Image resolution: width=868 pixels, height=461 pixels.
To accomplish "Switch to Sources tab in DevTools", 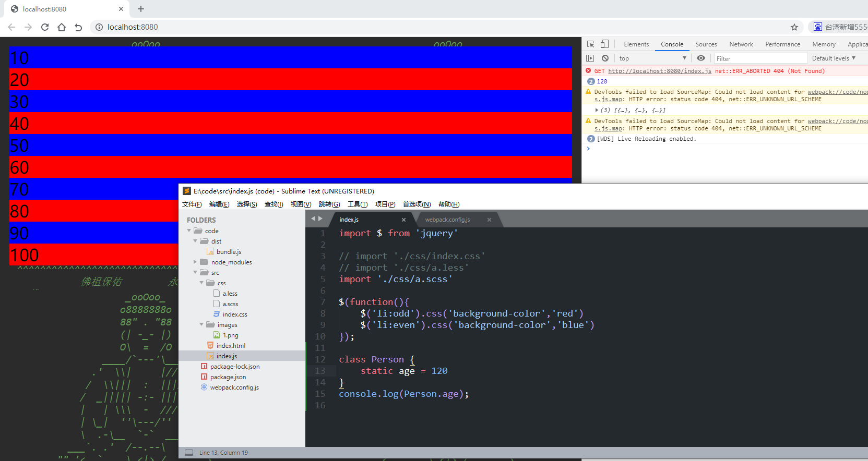I will coord(706,44).
